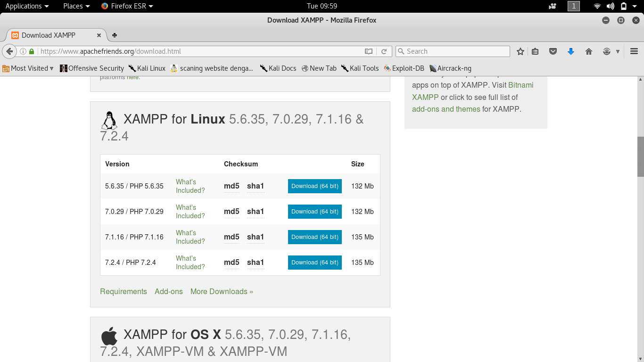Download XAMPP 7.1.16 64 bit
The height and width of the screenshot is (362, 644).
tap(315, 237)
